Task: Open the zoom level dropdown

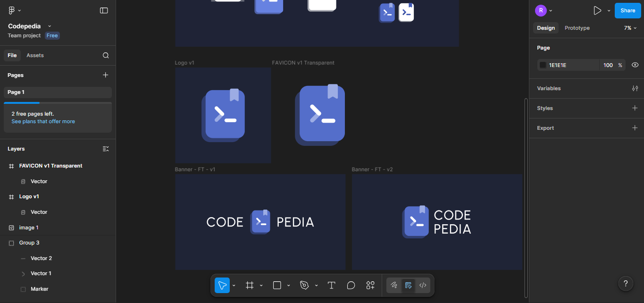Action: (630, 28)
